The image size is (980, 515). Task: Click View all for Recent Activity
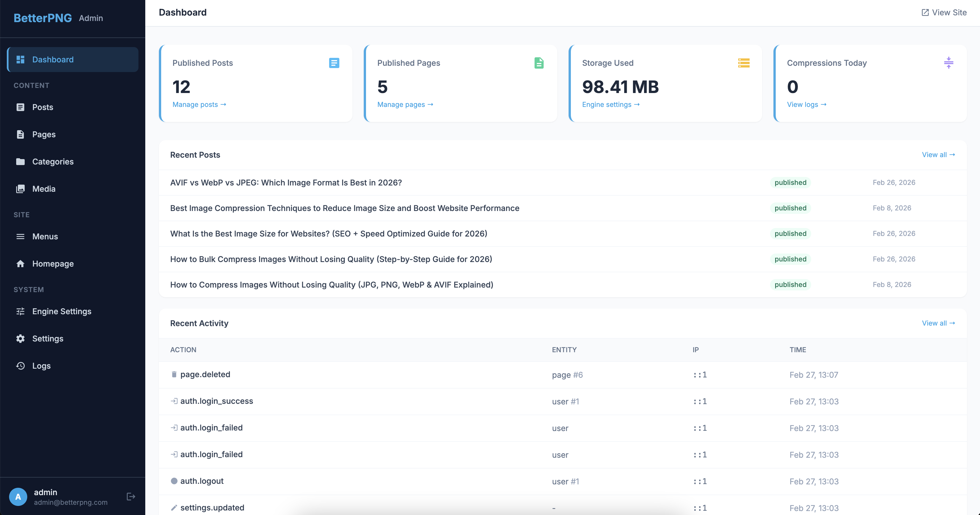[938, 323]
